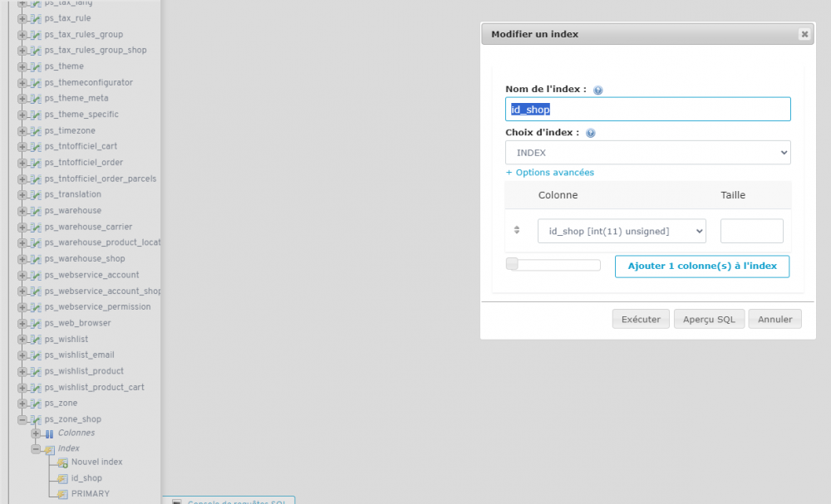This screenshot has height=504, width=831.
Task: Open the ps_webservice_permission table
Action: pos(97,307)
